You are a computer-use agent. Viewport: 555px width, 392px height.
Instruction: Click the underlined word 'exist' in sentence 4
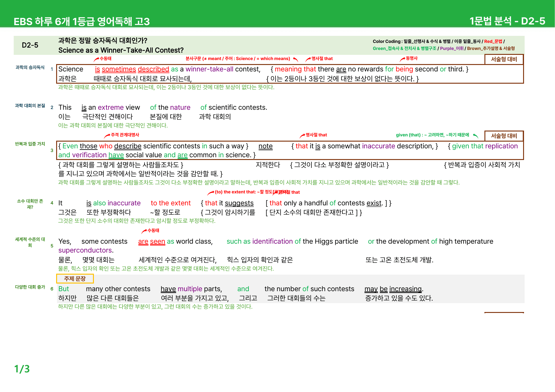(x=374, y=203)
